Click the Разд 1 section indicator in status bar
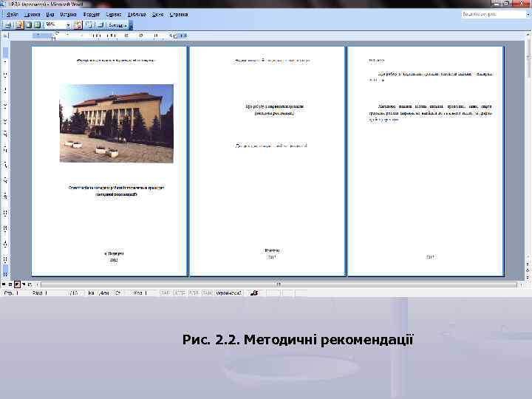 pos(40,293)
